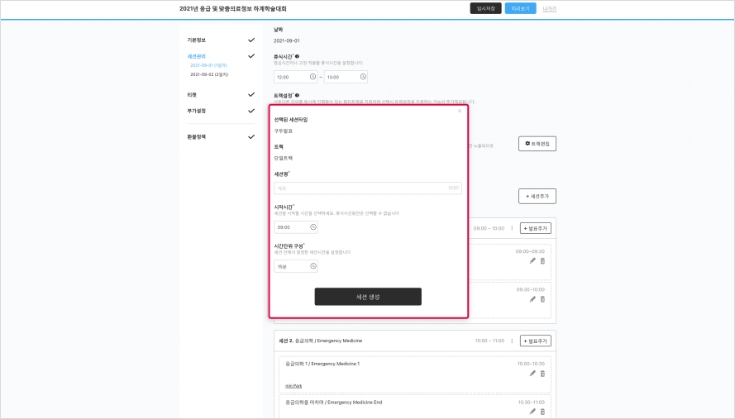Viewport: 735px width, 419px height.
Task: Click the + 세션추가 add session button
Action: pos(537,196)
